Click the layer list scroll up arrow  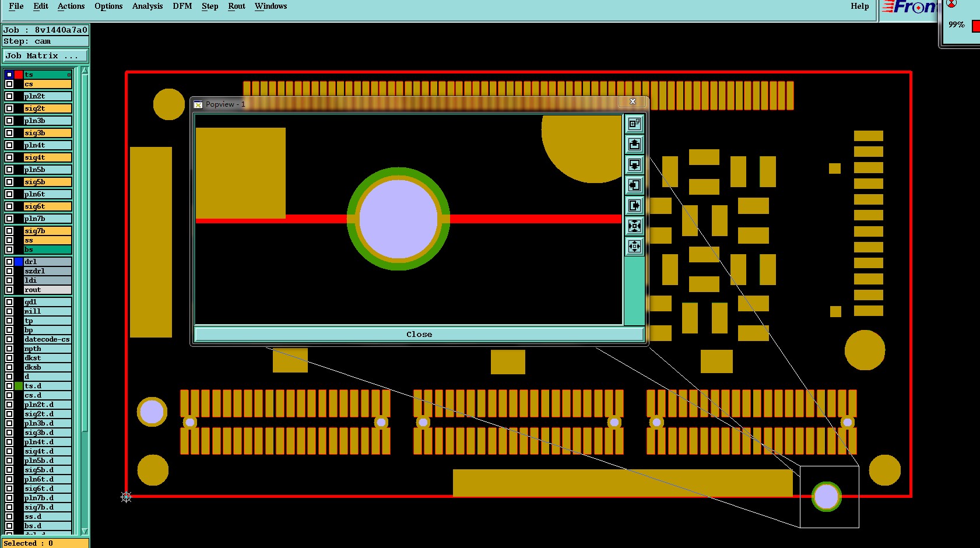(x=85, y=71)
